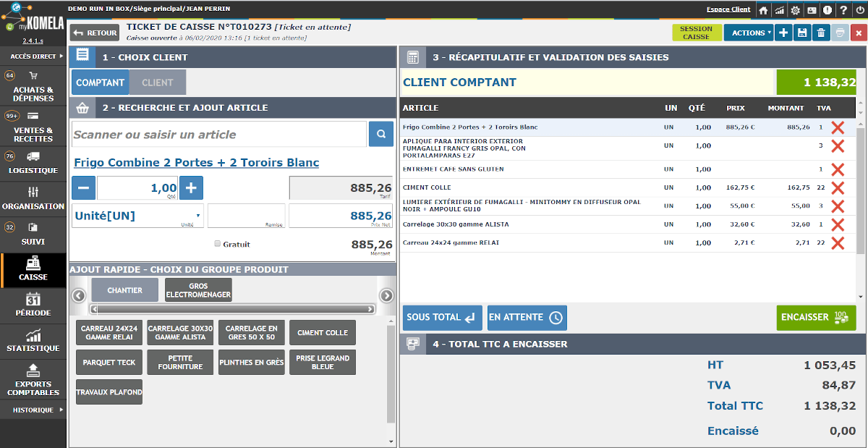The image size is (868, 448).
Task: Select CHANTIER product group
Action: coord(124,290)
